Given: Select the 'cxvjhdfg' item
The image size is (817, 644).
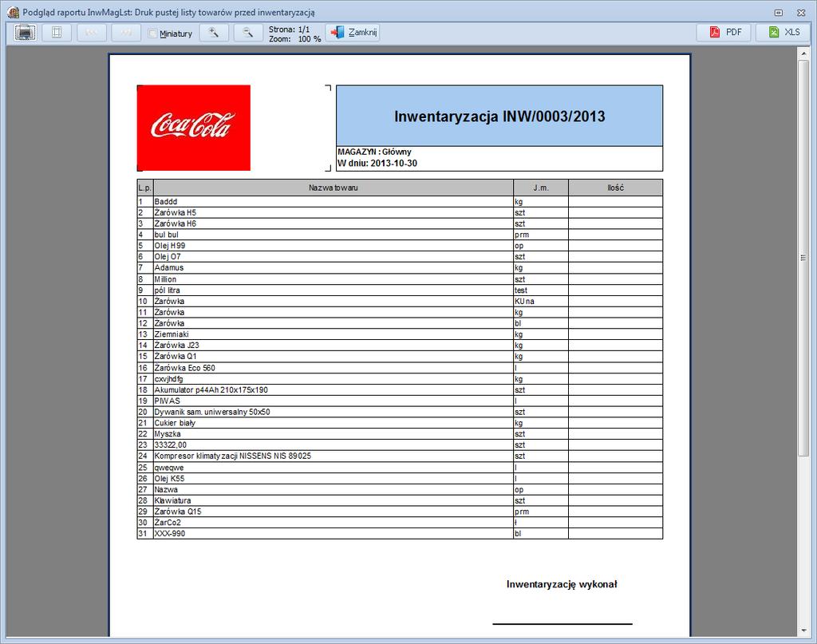Looking at the screenshot, I should click(x=168, y=379).
